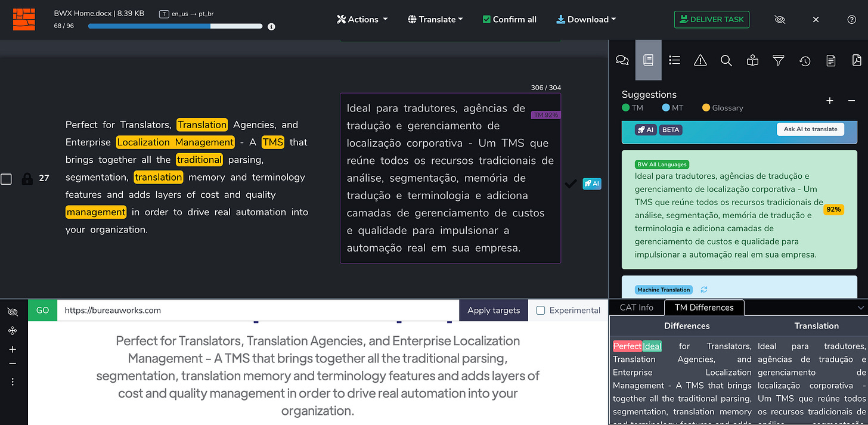Click the TM 92% purple badge
868x425 pixels.
[546, 115]
